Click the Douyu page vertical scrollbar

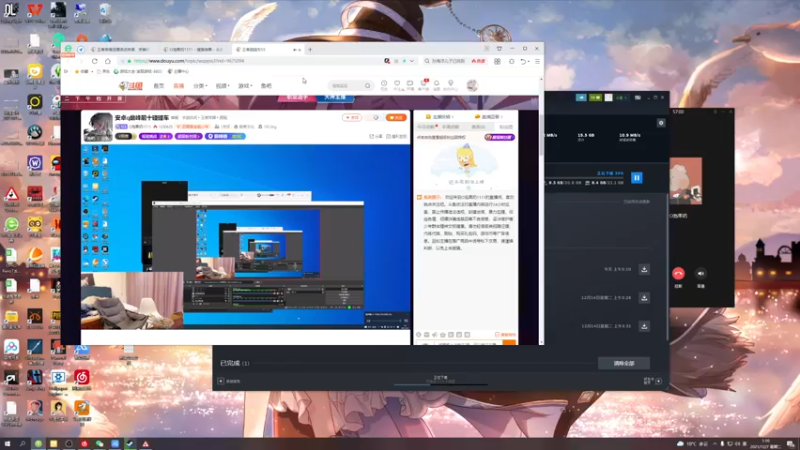tap(541, 133)
